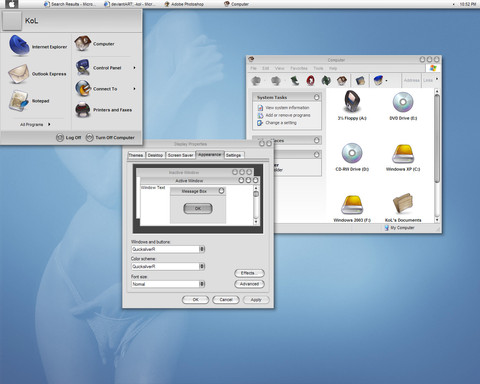Open the Font size dropdown

click(202, 284)
